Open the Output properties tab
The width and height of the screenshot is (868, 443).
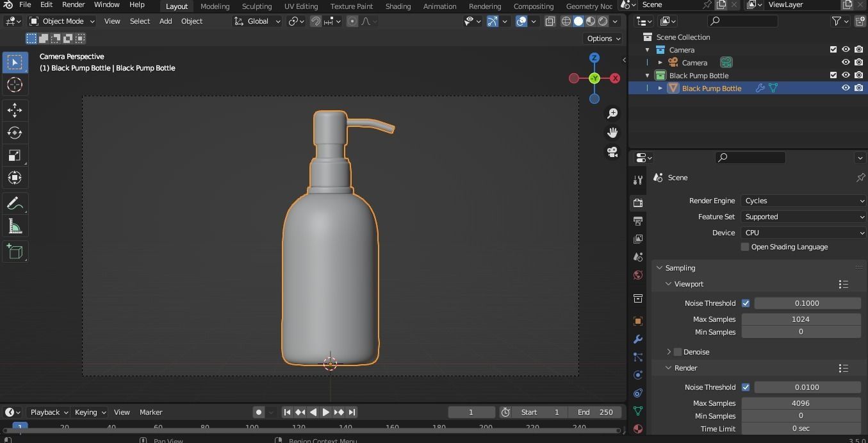[x=637, y=221]
